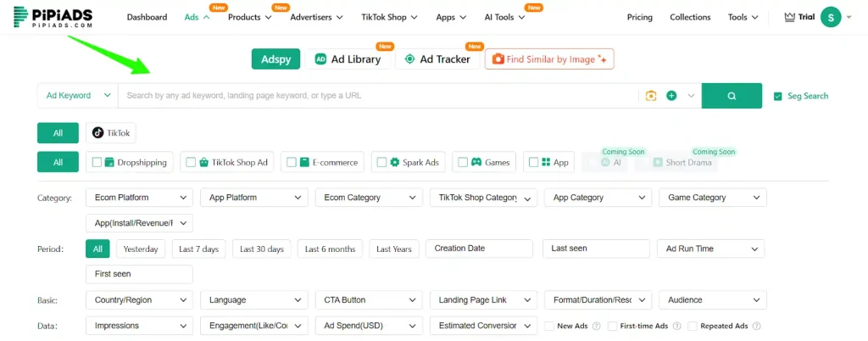Image resolution: width=868 pixels, height=341 pixels.
Task: Open the App Category dropdown
Action: tap(598, 198)
